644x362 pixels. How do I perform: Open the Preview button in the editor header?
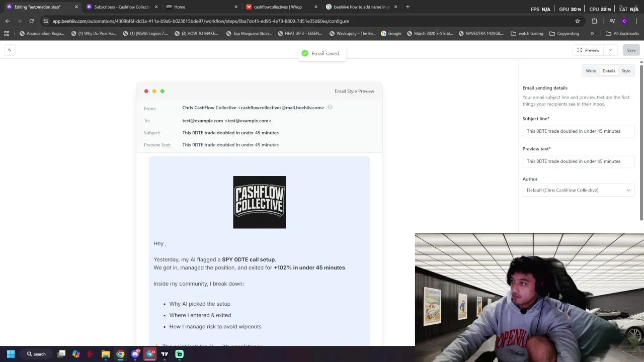588,50
